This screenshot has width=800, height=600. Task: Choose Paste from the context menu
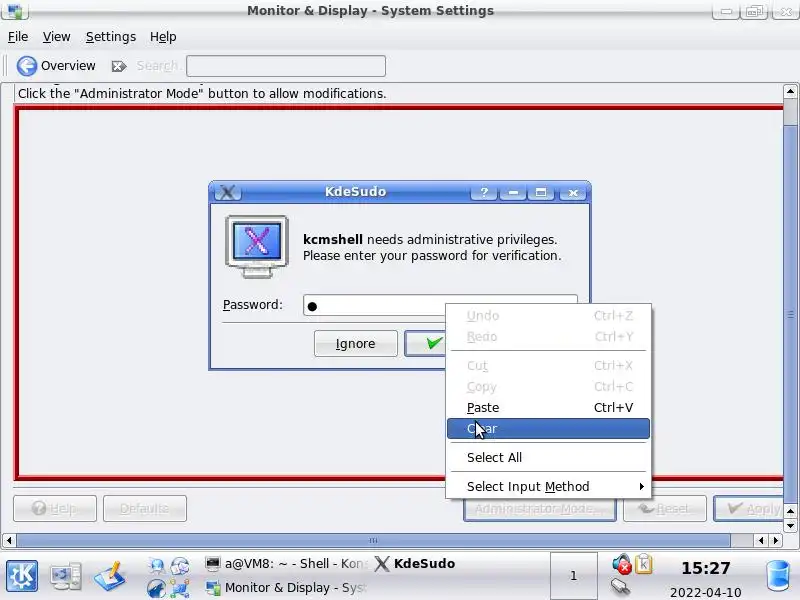pos(548,408)
